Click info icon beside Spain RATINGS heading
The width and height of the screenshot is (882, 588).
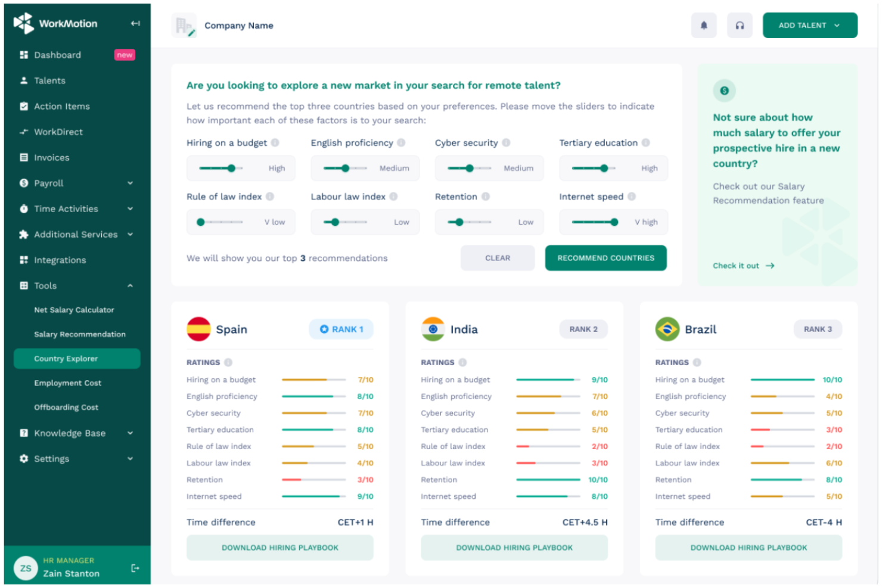228,362
